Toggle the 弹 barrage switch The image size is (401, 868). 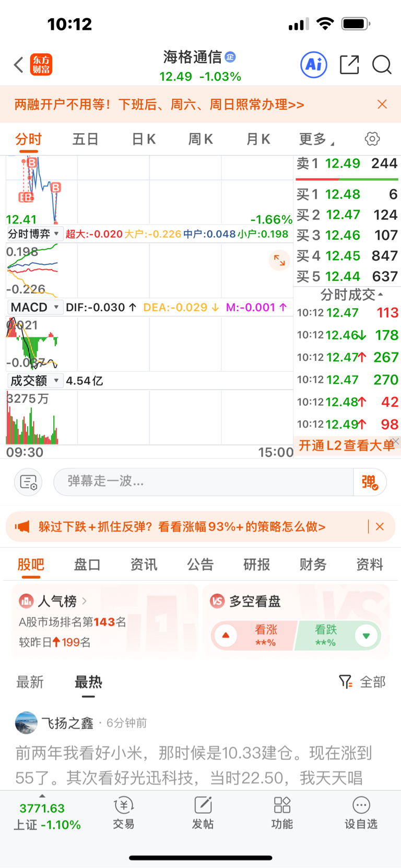coord(369,482)
